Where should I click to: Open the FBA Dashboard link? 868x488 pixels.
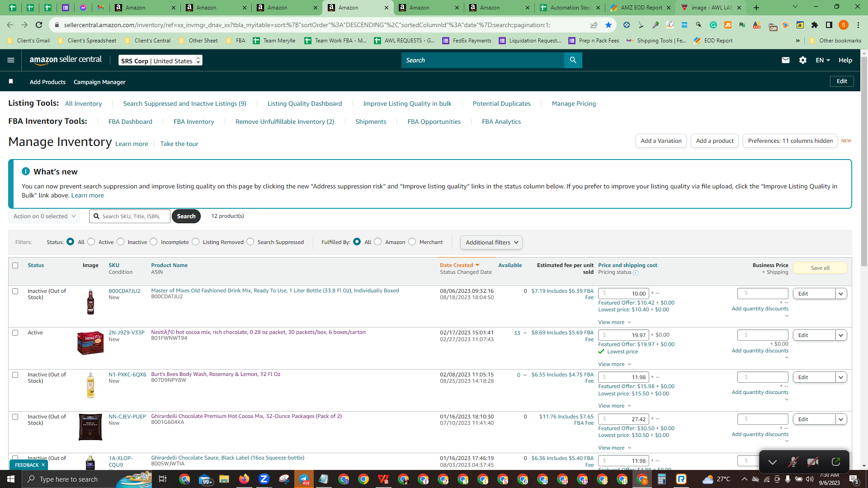click(x=130, y=122)
